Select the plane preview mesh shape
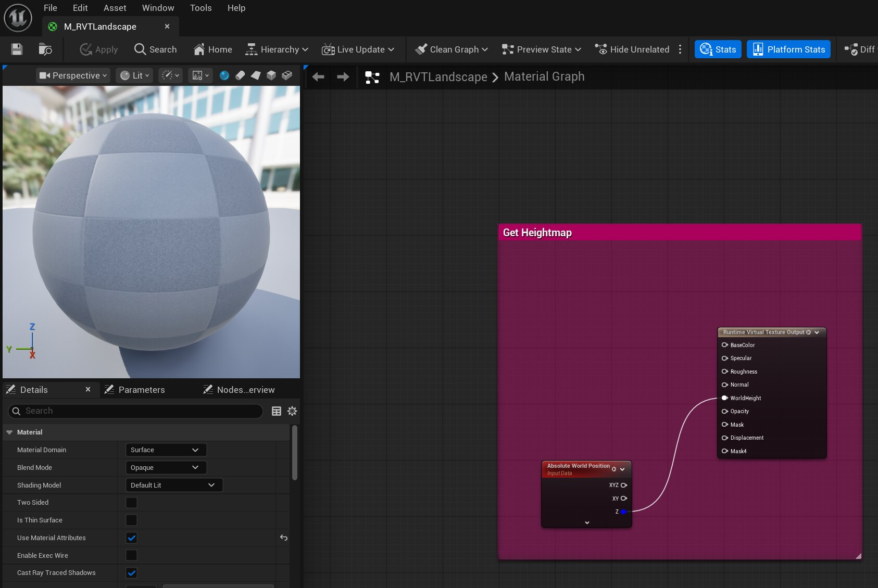This screenshot has width=878, height=588. coord(256,75)
